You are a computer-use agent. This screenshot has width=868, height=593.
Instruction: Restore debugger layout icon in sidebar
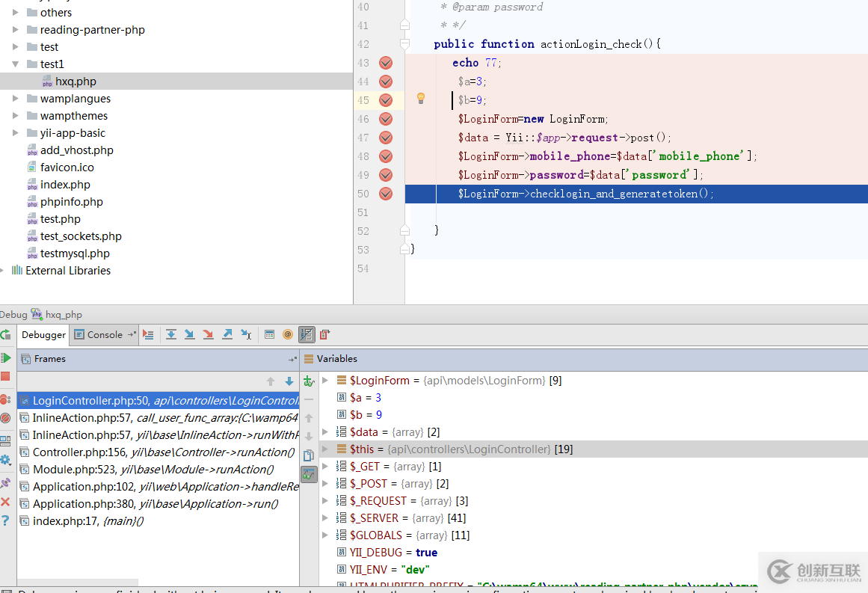[5, 441]
